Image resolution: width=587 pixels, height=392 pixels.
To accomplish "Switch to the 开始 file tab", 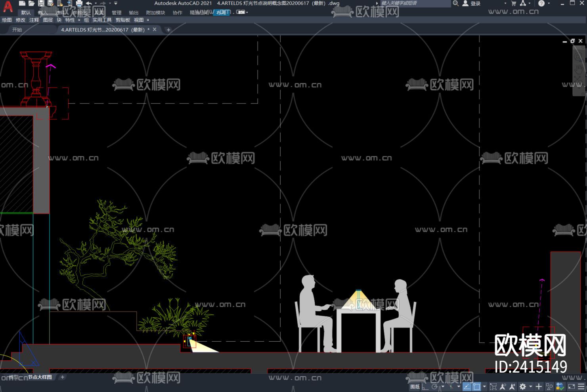I will [x=17, y=30].
